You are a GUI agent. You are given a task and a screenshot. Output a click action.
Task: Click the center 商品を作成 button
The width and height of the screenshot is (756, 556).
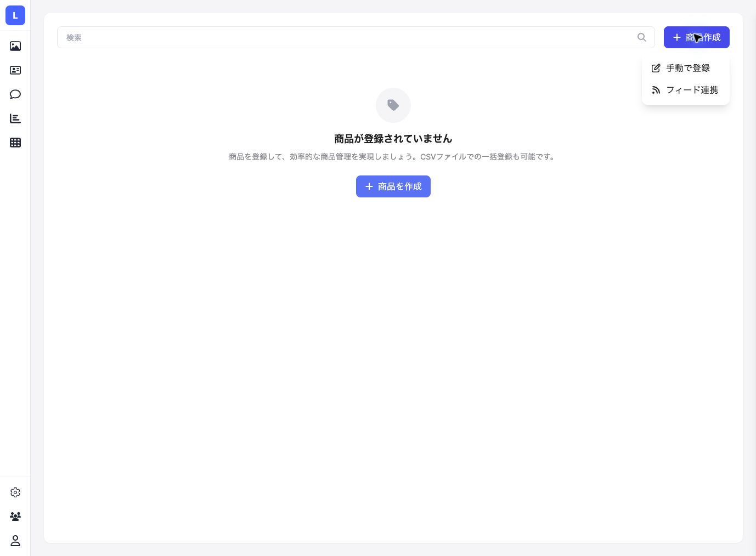(393, 186)
